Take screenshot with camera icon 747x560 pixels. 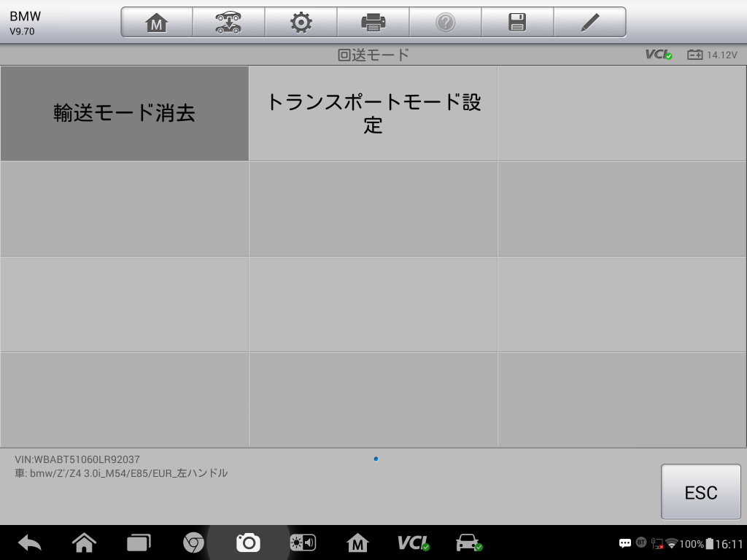pos(248,542)
